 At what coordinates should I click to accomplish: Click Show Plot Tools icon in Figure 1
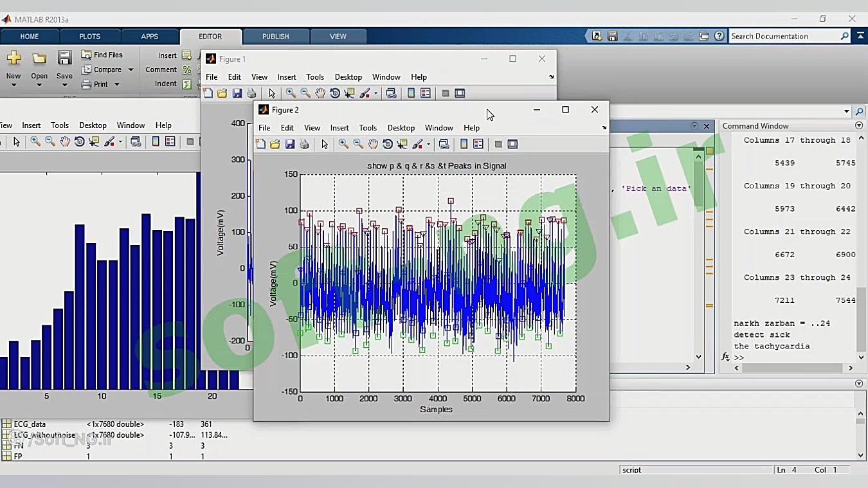460,93
